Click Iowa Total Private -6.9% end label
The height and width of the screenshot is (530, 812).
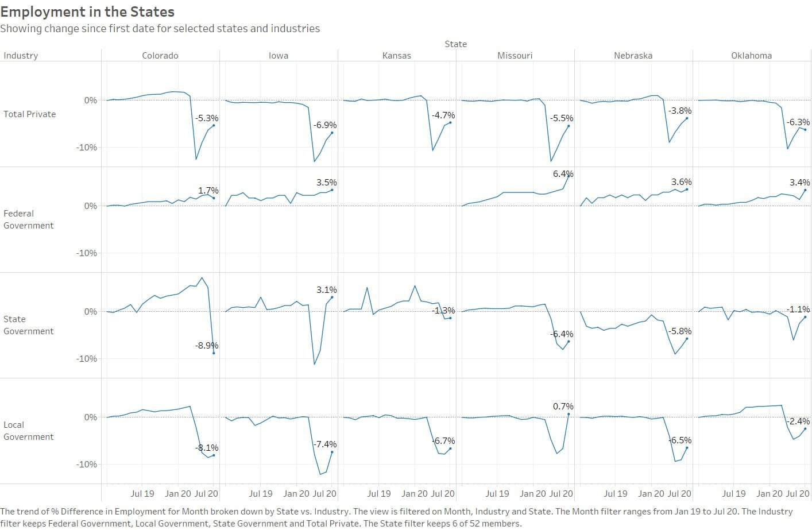[x=325, y=125]
